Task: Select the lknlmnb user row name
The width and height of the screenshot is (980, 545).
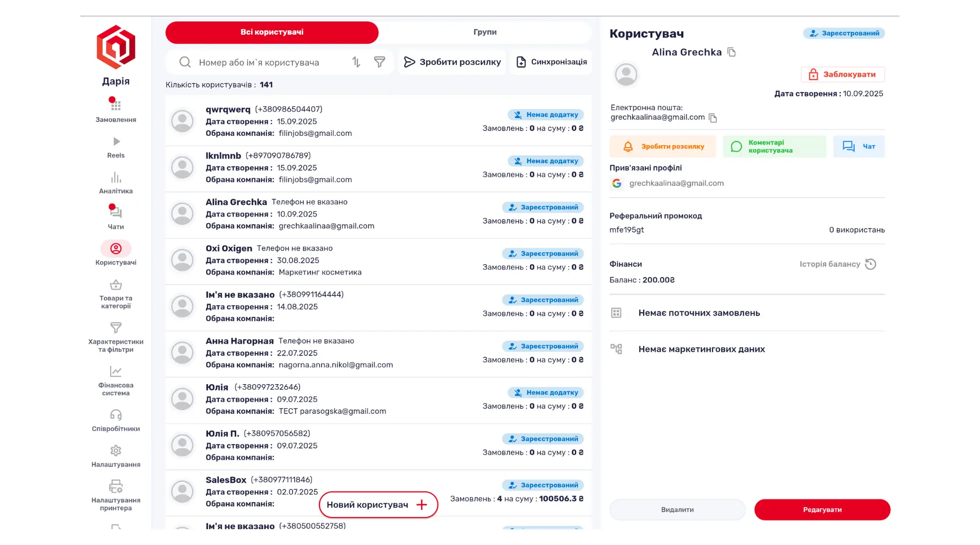Action: 223,156
